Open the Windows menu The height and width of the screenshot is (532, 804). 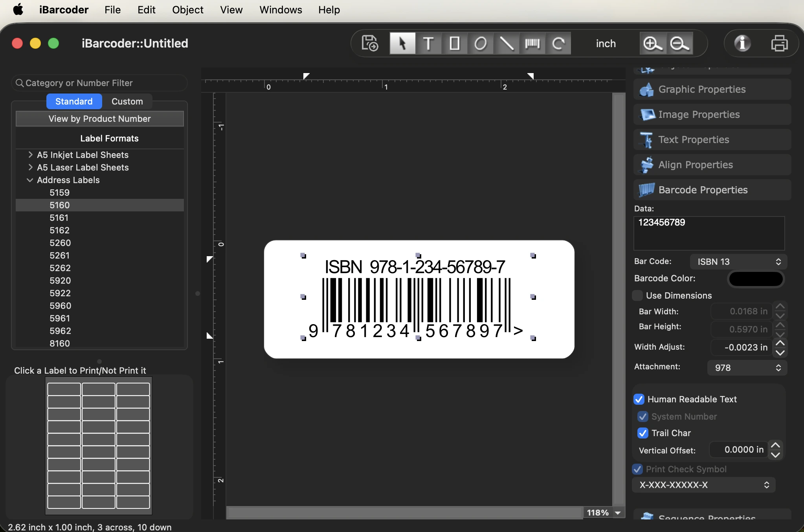click(x=281, y=10)
